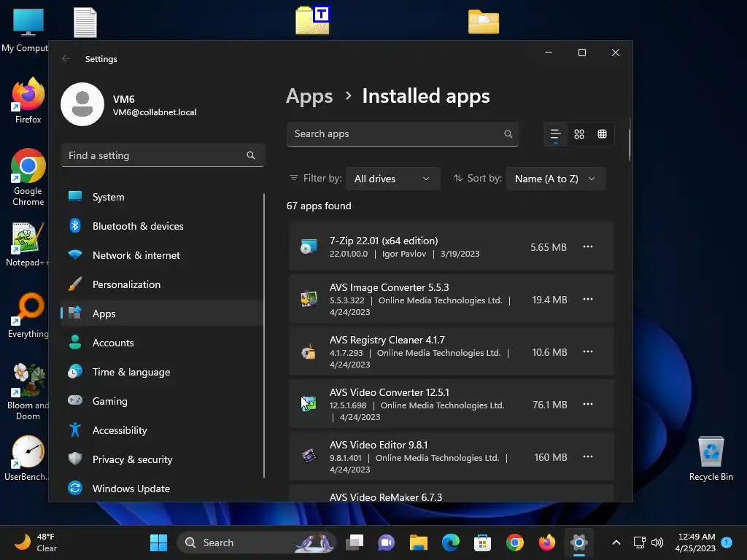Image resolution: width=747 pixels, height=560 pixels.
Task: Select the Recycle Bin desktop icon
Action: (711, 459)
